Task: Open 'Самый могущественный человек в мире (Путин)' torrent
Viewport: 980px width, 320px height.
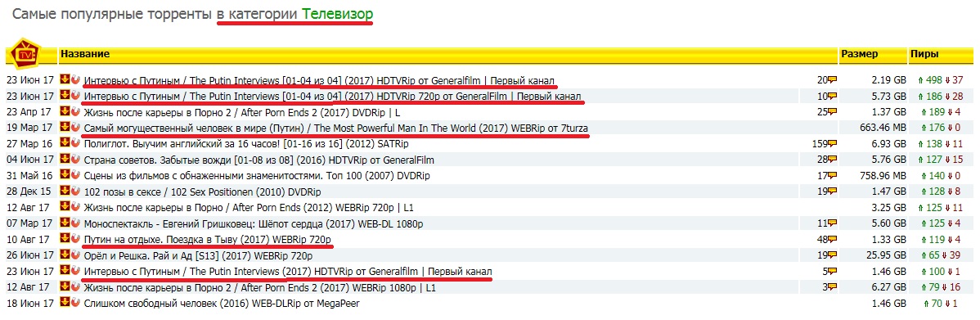Action: pos(335,128)
